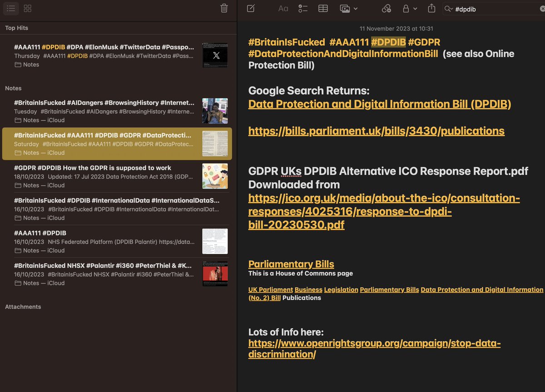
Task: Click the document thumbnail of selected note
Action: pyautogui.click(x=215, y=144)
